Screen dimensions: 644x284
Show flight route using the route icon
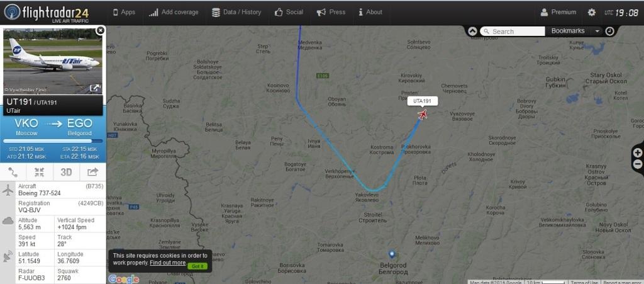[13, 172]
